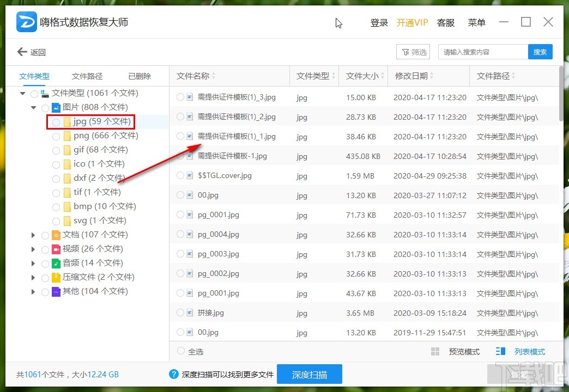Expand the 文档 (107 files) tree node
This screenshot has height=392, width=569.
[x=33, y=235]
